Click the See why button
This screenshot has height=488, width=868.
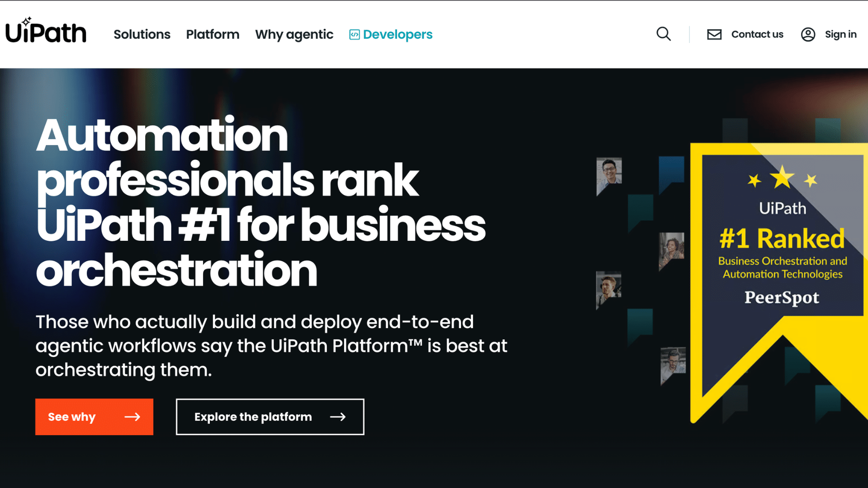click(94, 417)
